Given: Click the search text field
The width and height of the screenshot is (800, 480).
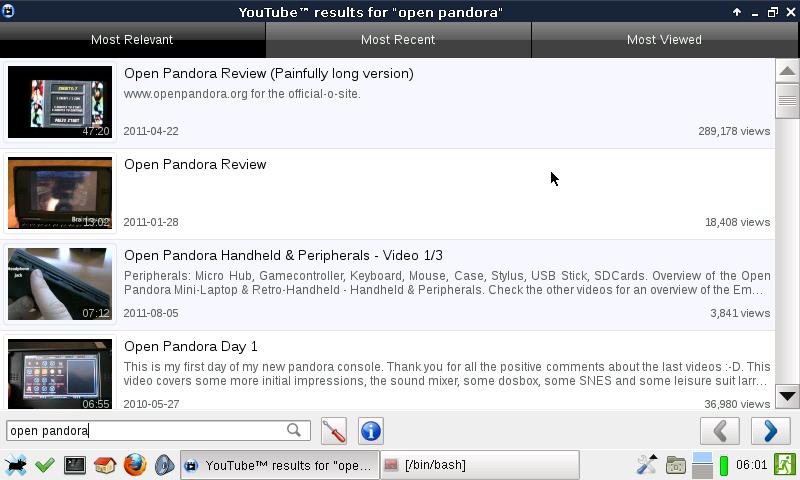Looking at the screenshot, I should pos(145,431).
